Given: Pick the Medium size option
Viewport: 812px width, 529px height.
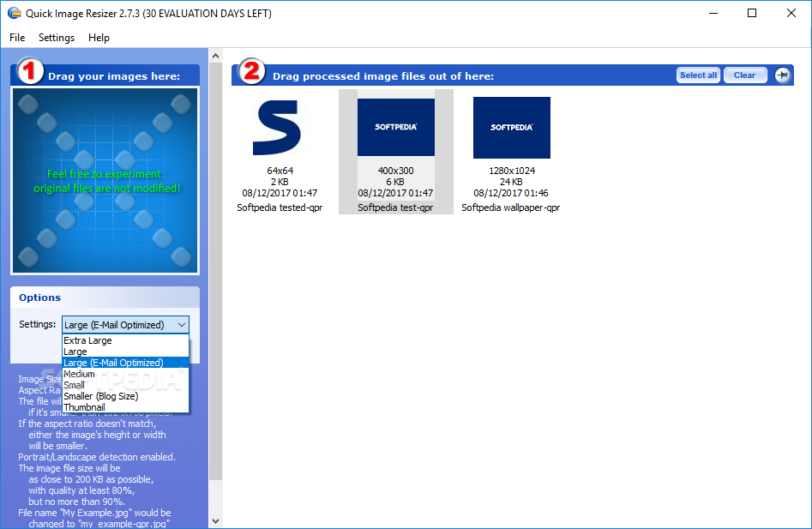Looking at the screenshot, I should point(125,374).
